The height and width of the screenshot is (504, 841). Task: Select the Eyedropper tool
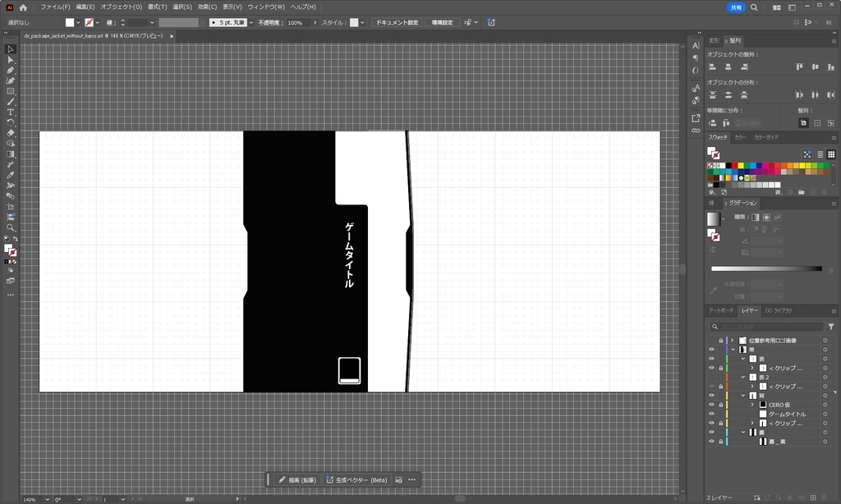10,176
